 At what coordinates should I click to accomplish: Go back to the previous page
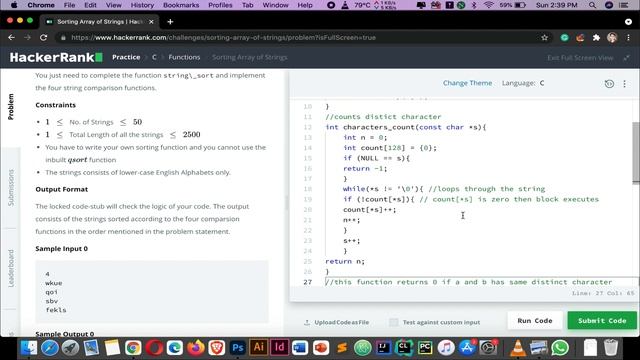[x=11, y=38]
